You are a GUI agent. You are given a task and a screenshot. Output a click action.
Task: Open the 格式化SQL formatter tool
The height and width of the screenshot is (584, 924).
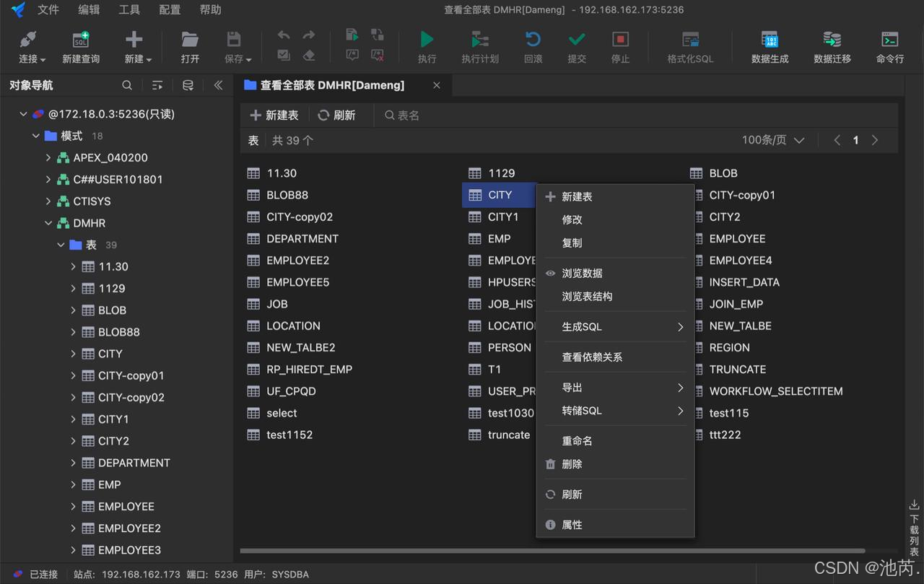[690, 43]
